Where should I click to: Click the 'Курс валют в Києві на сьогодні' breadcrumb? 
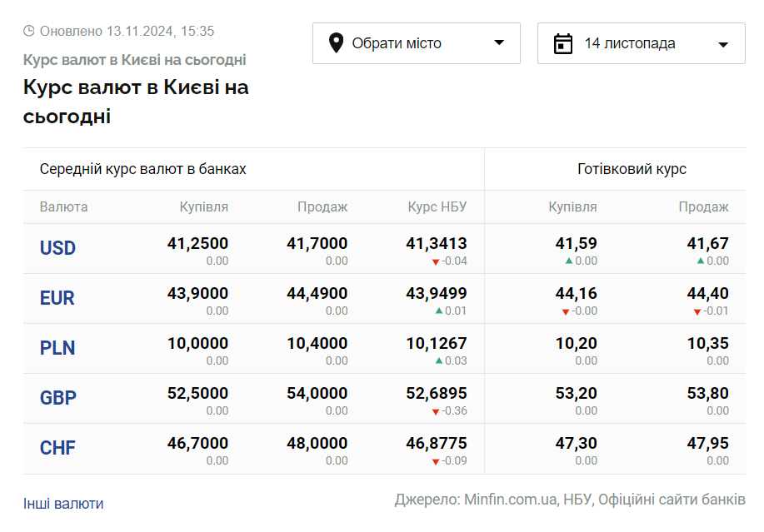(134, 60)
